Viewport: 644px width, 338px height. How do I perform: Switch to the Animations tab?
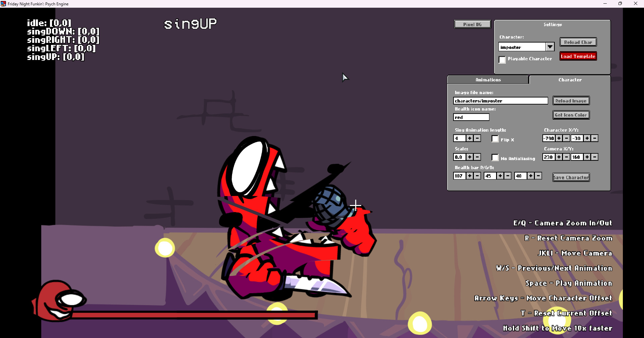(488, 80)
